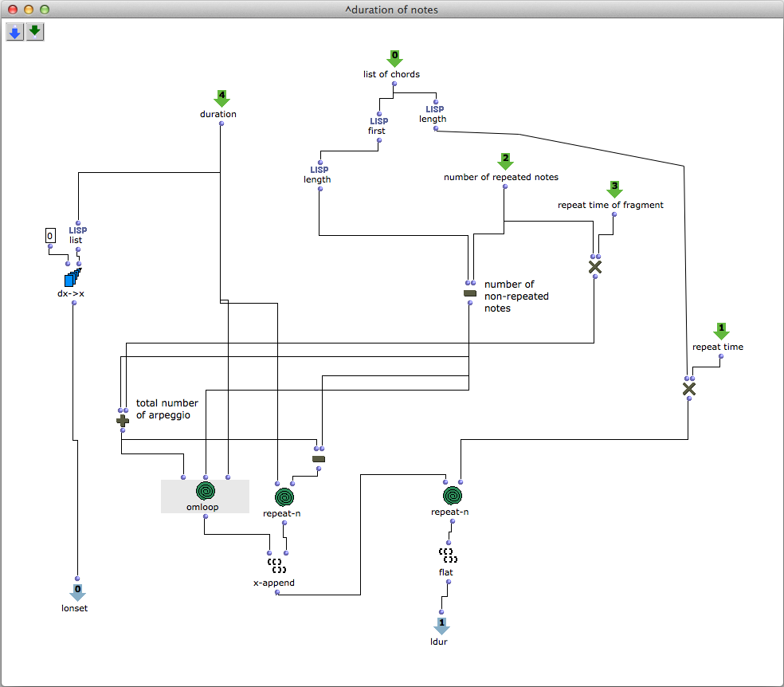Viewport: 784px width, 687px height.
Task: Select the duration input arrow numbered 4
Action: click(221, 98)
